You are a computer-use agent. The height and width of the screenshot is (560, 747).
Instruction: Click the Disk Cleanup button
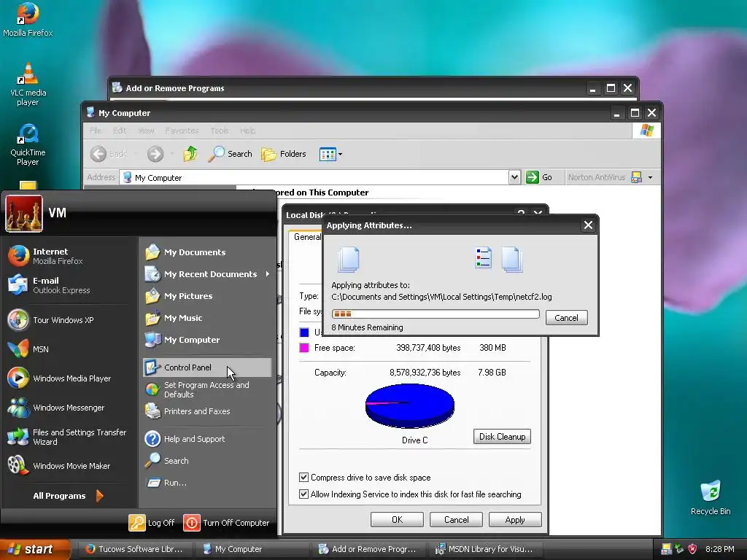pos(502,436)
